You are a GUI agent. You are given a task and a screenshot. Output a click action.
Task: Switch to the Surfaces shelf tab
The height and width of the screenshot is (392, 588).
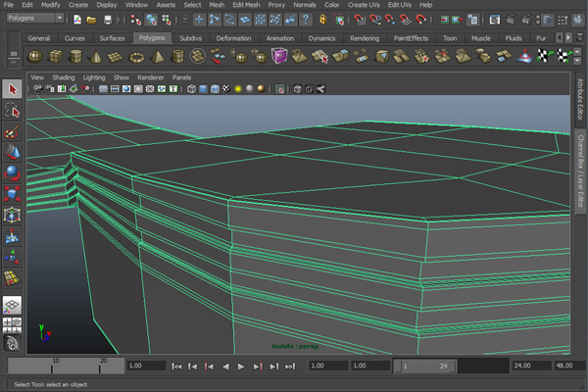(x=112, y=38)
